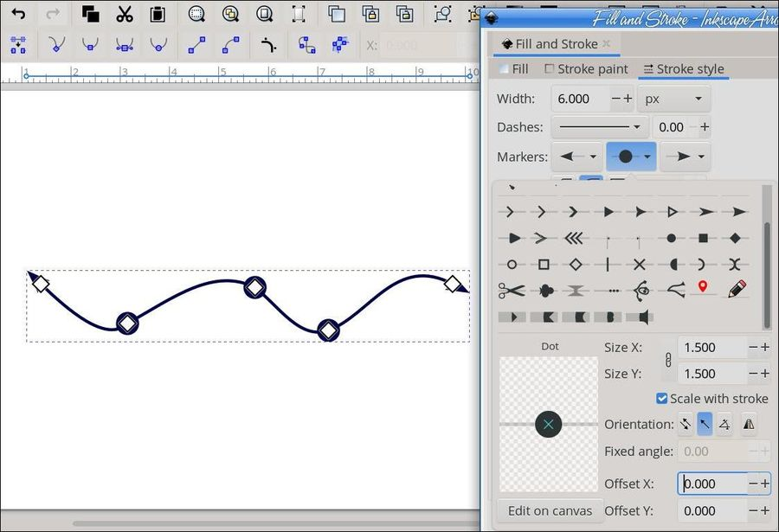Enable the flip marker orientation button
The image size is (779, 532).
pos(749,424)
